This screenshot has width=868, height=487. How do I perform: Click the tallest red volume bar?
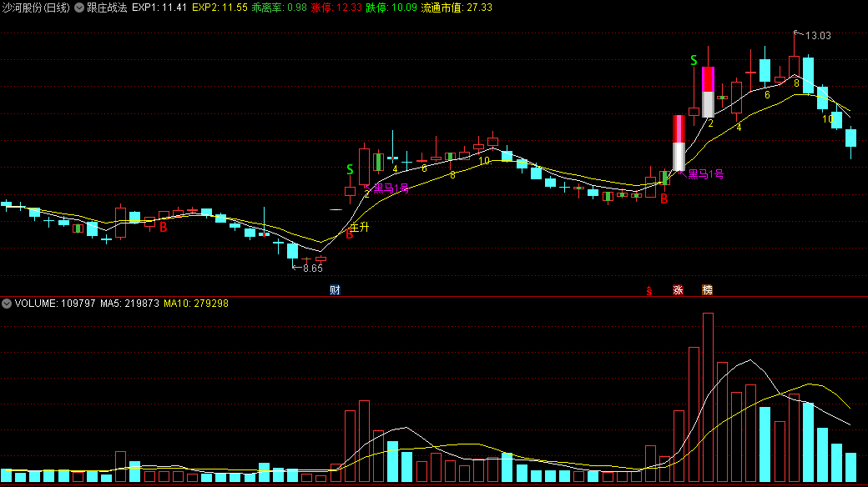(708, 397)
